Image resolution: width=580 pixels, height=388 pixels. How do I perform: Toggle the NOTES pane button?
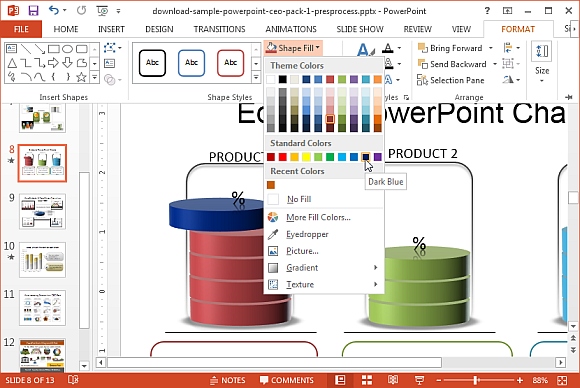[x=227, y=380]
